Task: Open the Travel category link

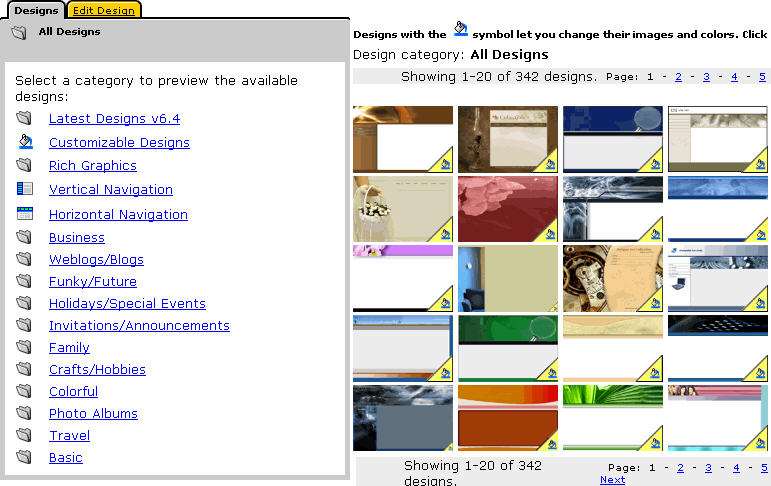Action: 70,436
